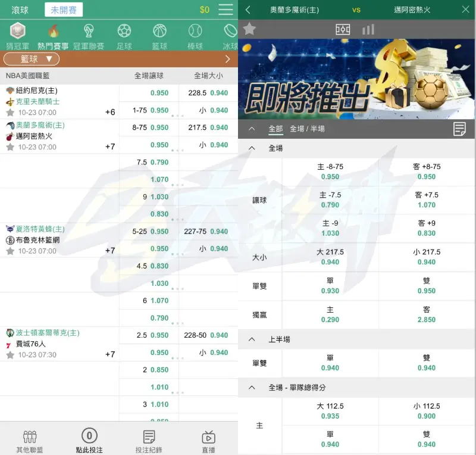Bet 大 217.5 at 0.940 in detail

click(330, 257)
